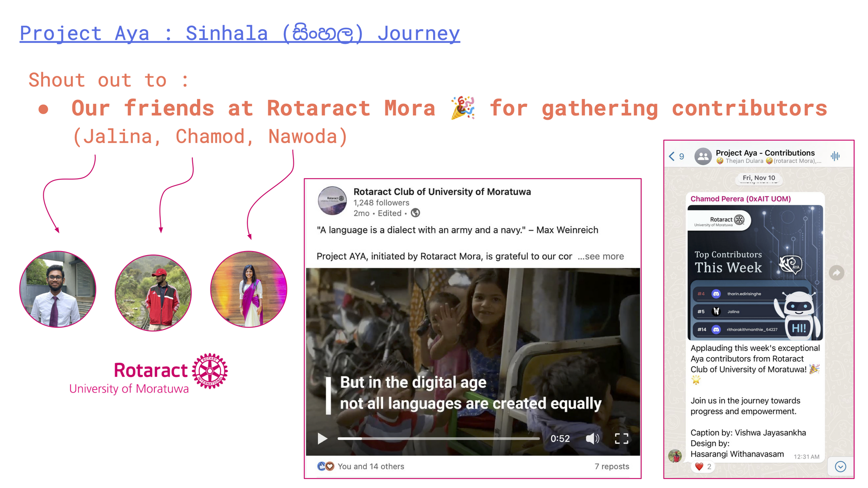Click the reaction emoji icons on the post
868x488 pixels.
point(325,466)
